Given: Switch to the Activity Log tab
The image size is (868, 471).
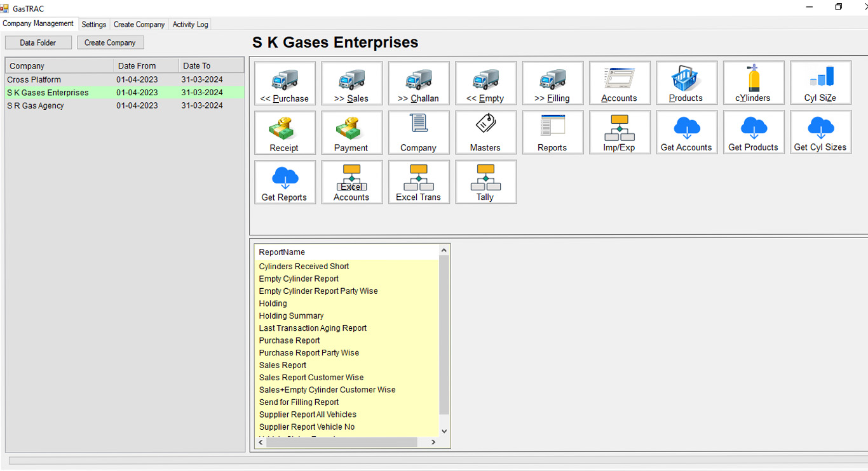Looking at the screenshot, I should [x=190, y=24].
